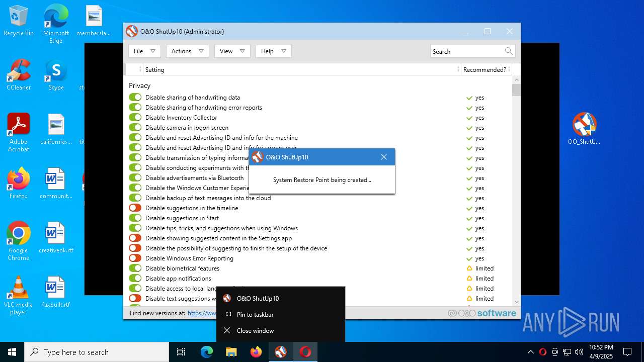The height and width of the screenshot is (362, 644).
Task: Open Adobe Acrobat desktop shortcut
Action: point(19,133)
